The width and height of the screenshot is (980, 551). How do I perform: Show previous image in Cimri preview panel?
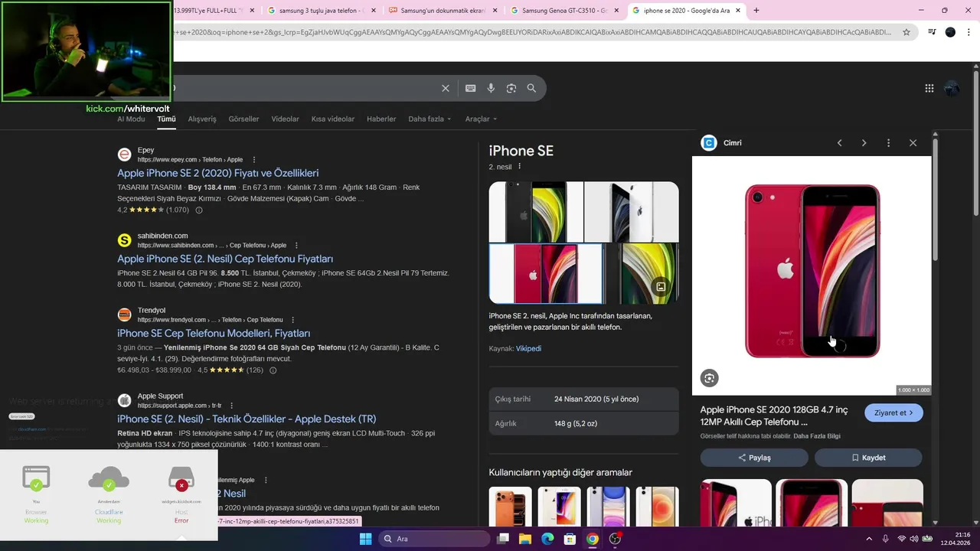pyautogui.click(x=840, y=143)
